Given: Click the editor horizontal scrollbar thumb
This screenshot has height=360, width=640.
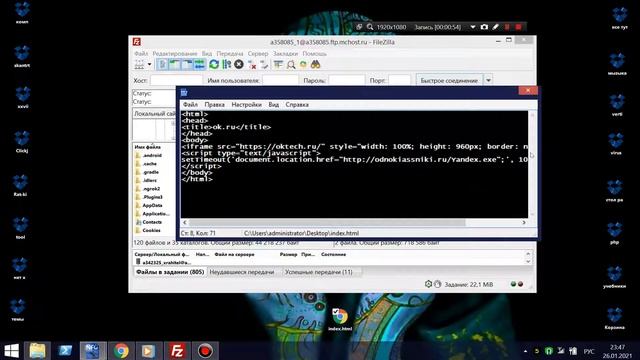Looking at the screenshot, I should tap(327, 222).
